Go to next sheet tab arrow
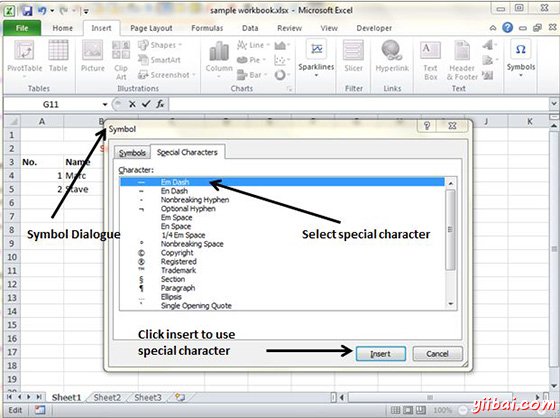Screen dimensions: 560x418 click(x=28, y=397)
